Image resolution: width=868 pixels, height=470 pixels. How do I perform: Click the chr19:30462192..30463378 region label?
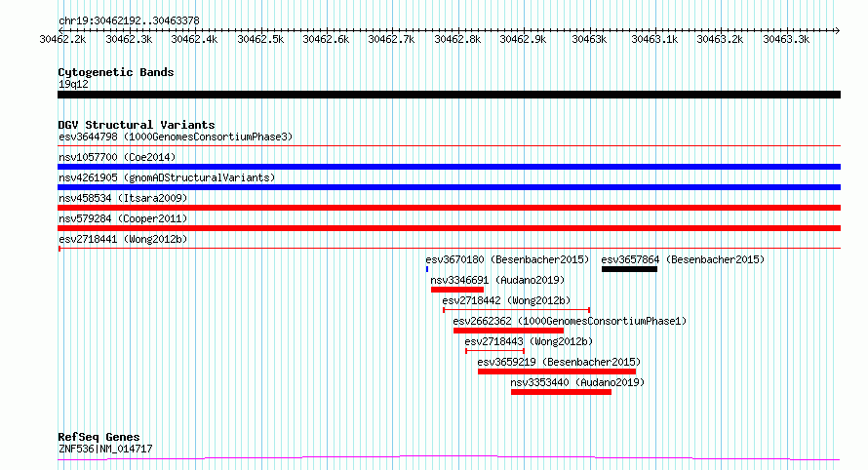(x=129, y=21)
